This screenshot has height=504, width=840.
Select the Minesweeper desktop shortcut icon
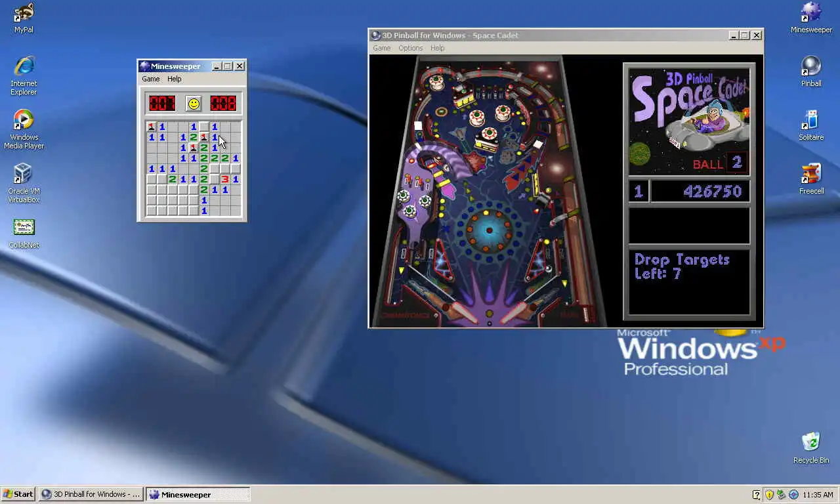811,18
